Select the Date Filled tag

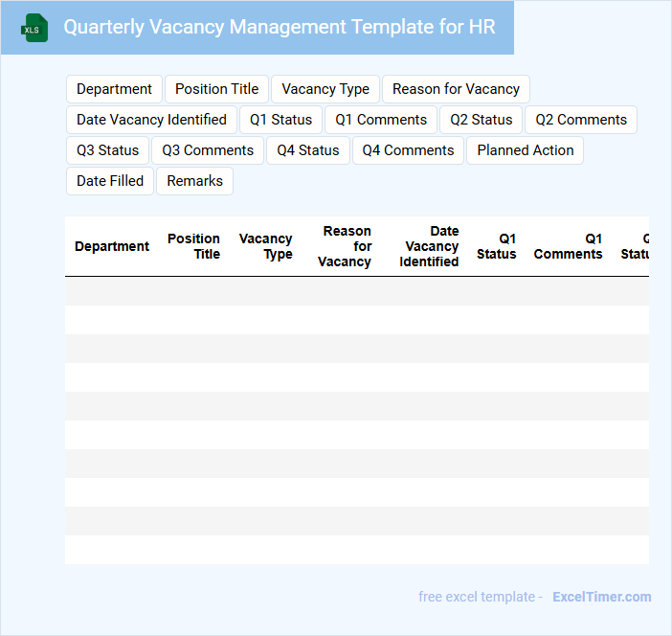[110, 181]
